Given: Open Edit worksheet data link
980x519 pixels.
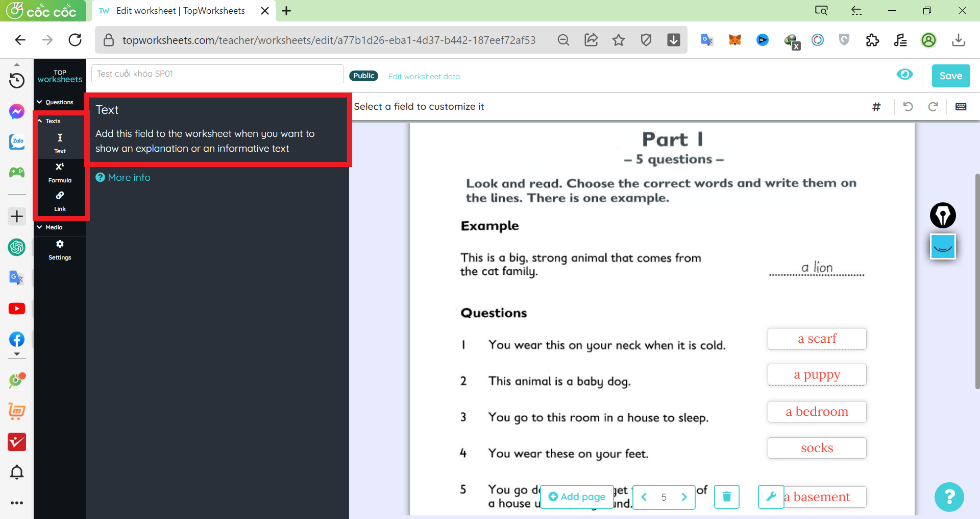Looking at the screenshot, I should [424, 77].
